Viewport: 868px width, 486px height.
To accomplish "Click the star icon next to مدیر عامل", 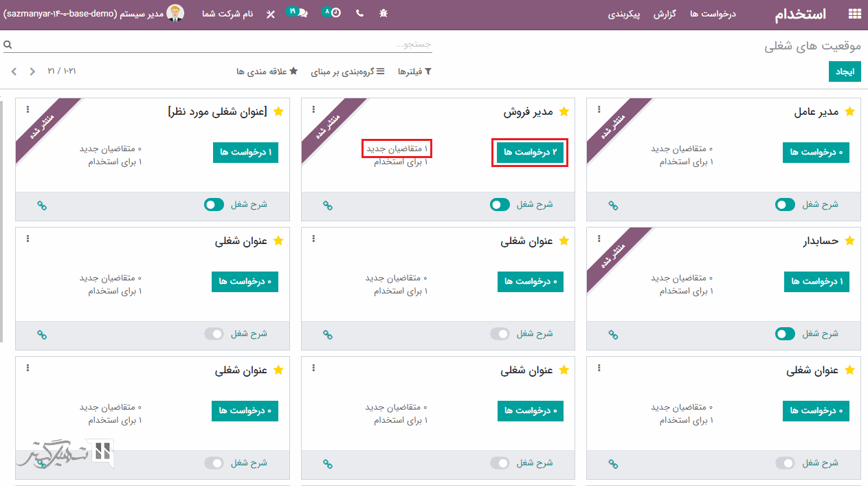I will (x=849, y=111).
